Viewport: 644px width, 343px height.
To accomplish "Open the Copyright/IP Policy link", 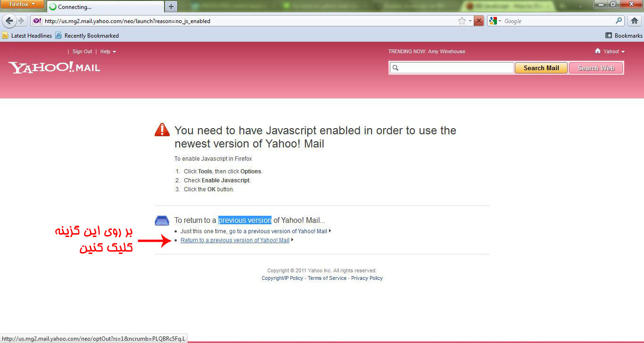I will tap(282, 278).
